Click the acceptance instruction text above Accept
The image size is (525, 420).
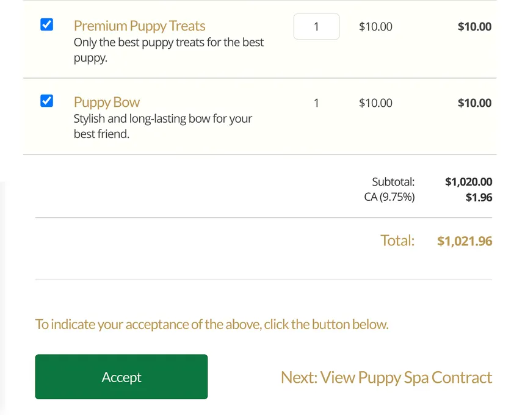point(212,324)
